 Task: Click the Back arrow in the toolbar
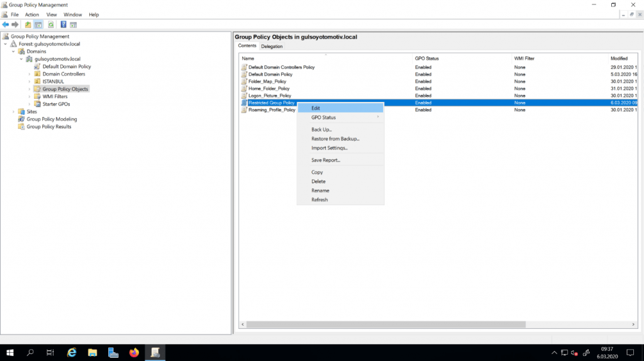[x=6, y=25]
